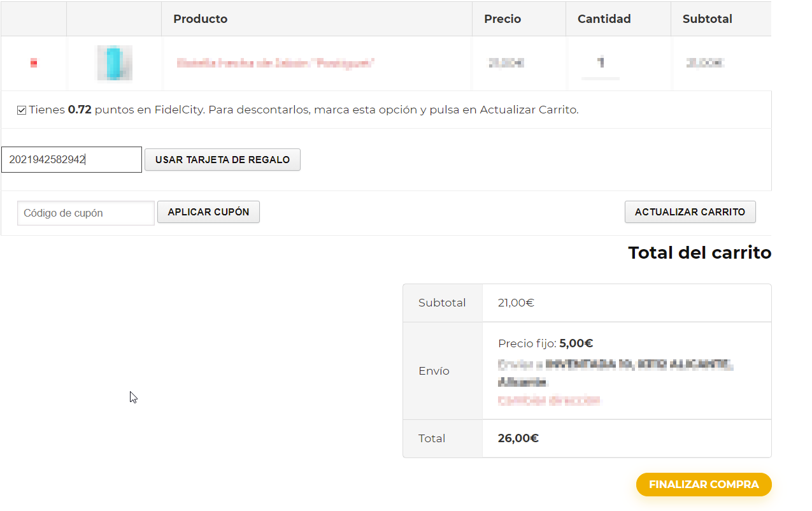Click the pink change address link under Envío
The width and height of the screenshot is (812, 511).
[549, 401]
